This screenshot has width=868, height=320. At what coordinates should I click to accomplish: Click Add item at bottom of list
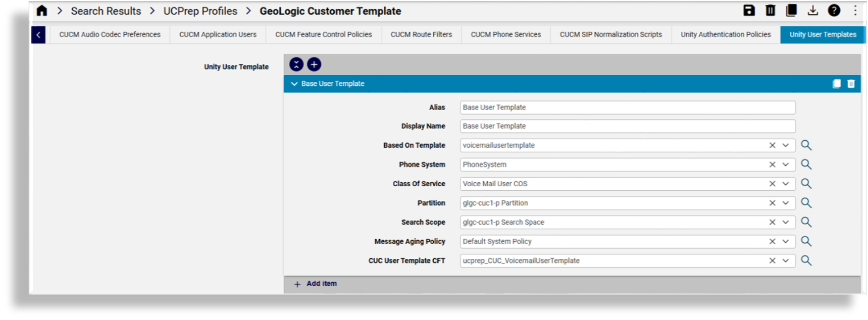[x=321, y=284]
